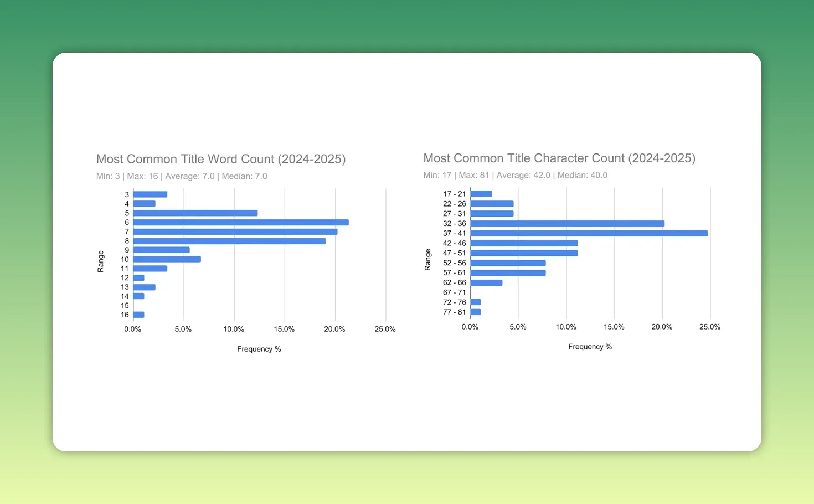Click the 62 - 66 character range bar
The image size is (814, 504).
click(486, 283)
